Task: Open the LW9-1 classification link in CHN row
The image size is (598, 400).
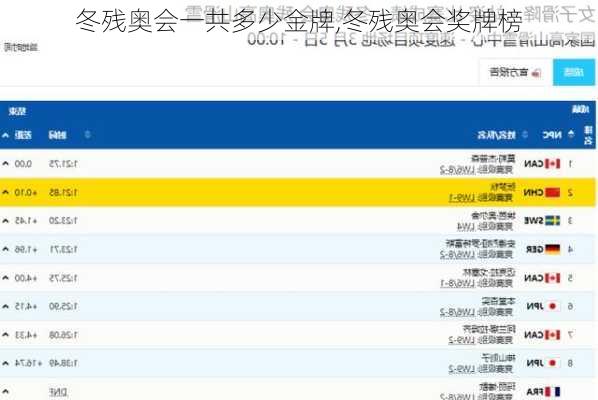Action: [462, 198]
